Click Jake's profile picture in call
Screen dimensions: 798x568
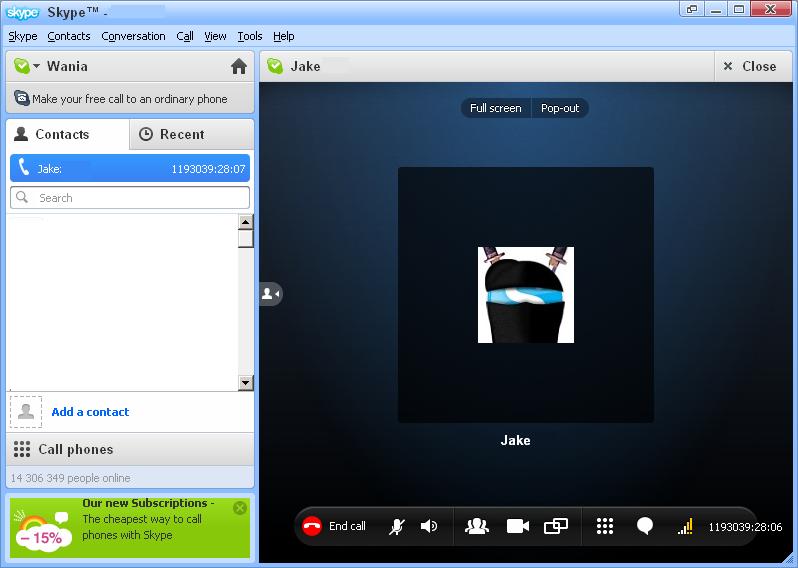pyautogui.click(x=526, y=295)
